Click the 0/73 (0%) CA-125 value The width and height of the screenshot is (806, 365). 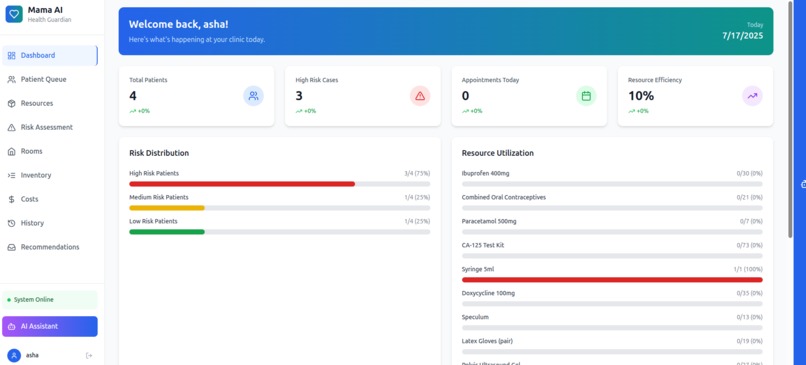pos(749,245)
